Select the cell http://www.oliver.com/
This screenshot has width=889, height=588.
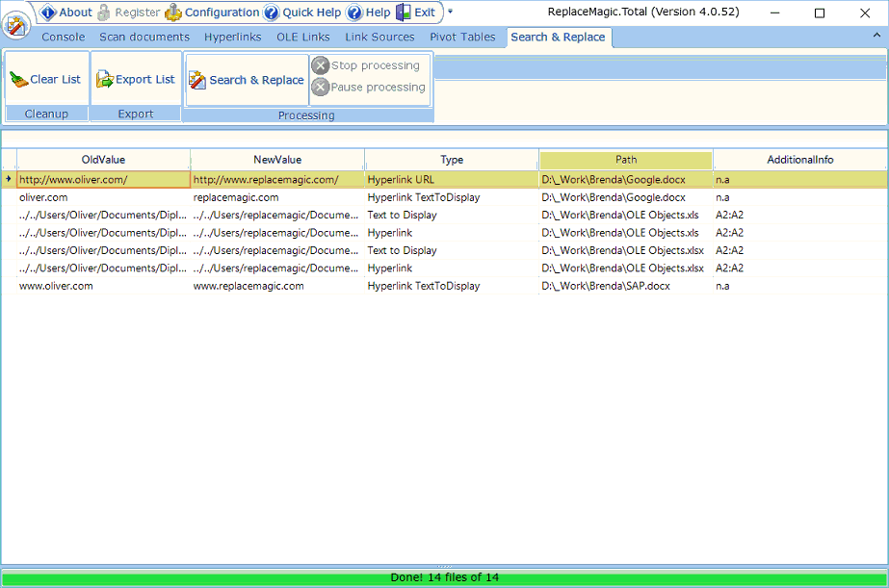pos(103,180)
